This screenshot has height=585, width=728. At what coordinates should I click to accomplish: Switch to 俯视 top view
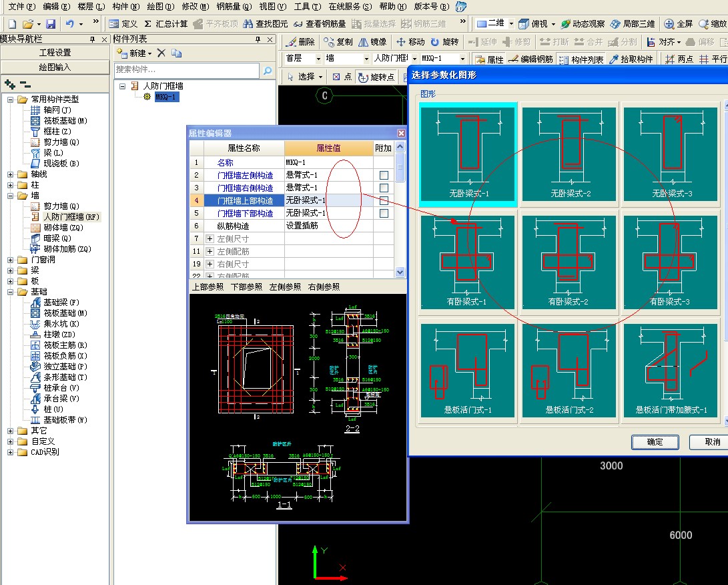coord(533,23)
